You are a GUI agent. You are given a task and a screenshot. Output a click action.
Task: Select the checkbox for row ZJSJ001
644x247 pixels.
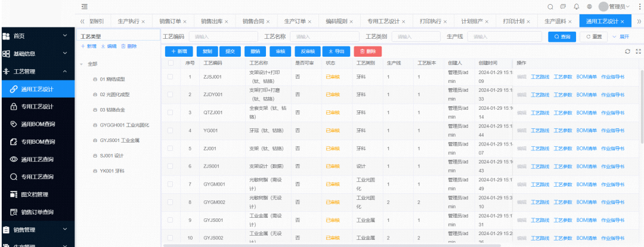pos(171,76)
